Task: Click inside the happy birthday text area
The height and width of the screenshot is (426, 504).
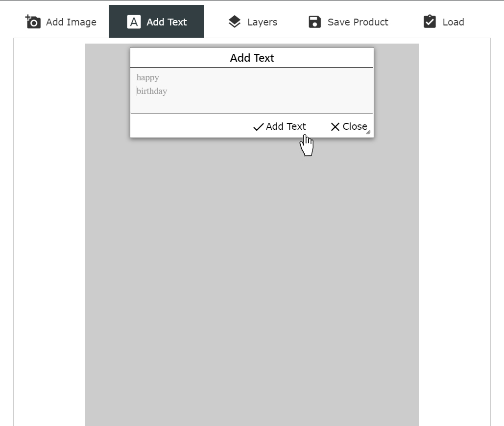Action: point(252,91)
